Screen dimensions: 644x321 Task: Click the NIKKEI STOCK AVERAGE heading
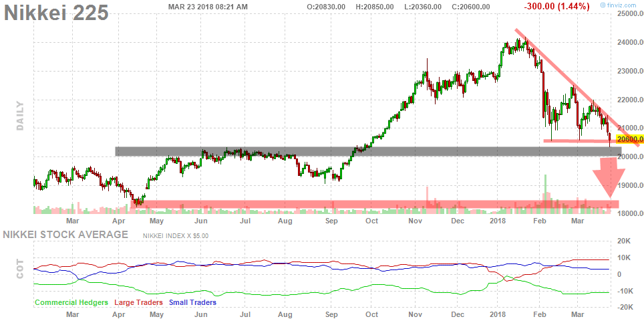pos(65,235)
